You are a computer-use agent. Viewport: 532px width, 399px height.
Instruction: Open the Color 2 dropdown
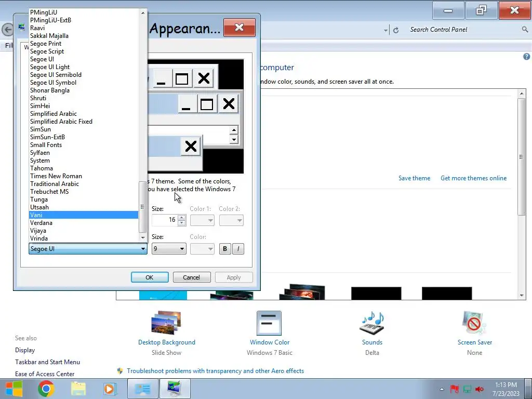pyautogui.click(x=231, y=220)
